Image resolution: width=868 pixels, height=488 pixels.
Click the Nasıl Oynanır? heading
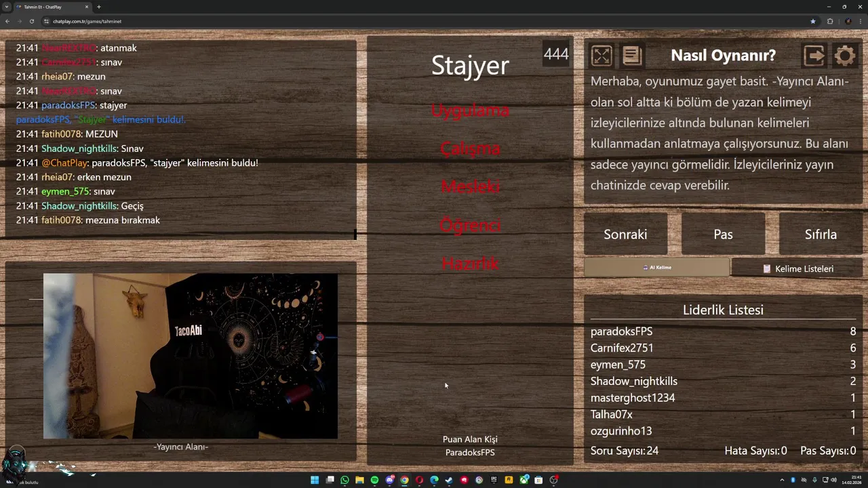click(x=723, y=56)
